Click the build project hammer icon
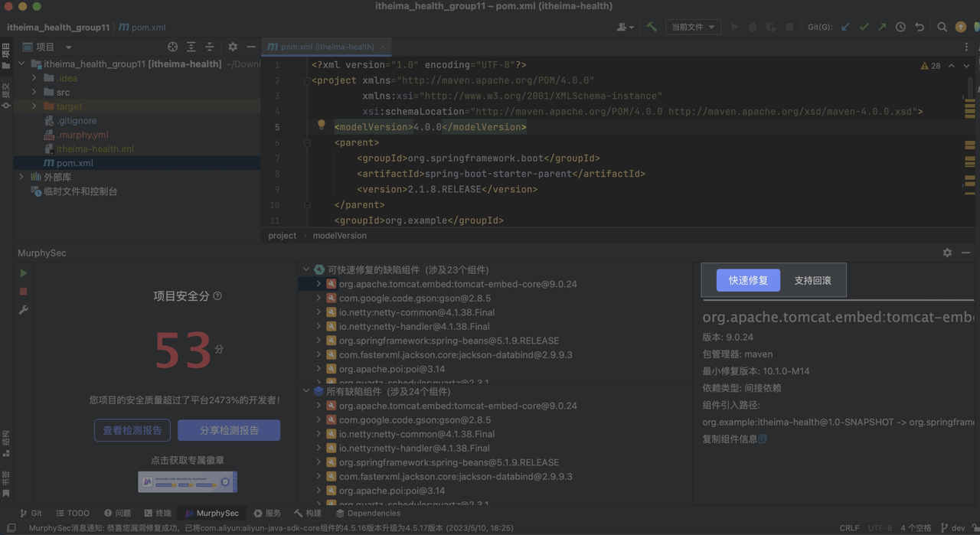Image resolution: width=980 pixels, height=535 pixels. (x=652, y=27)
